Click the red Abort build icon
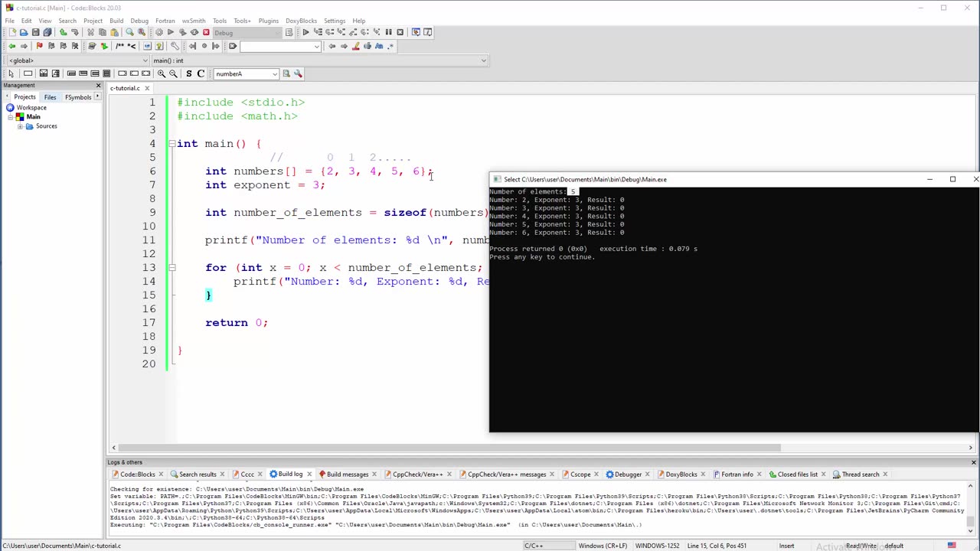980x551 pixels. [x=206, y=32]
